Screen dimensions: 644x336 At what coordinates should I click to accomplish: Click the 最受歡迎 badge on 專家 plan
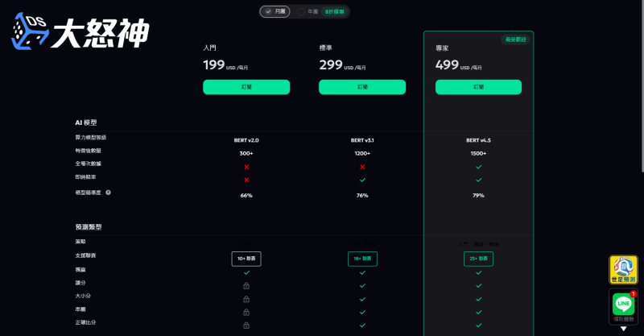[515, 39]
